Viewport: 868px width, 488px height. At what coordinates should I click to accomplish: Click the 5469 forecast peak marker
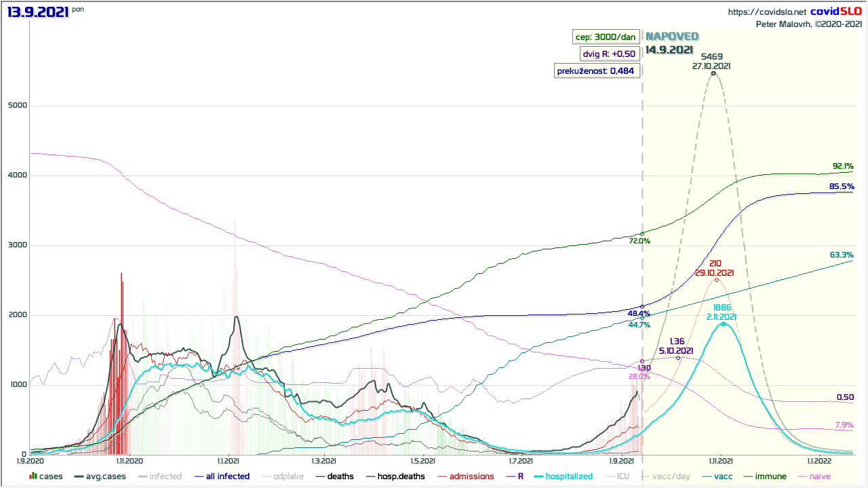(x=713, y=73)
